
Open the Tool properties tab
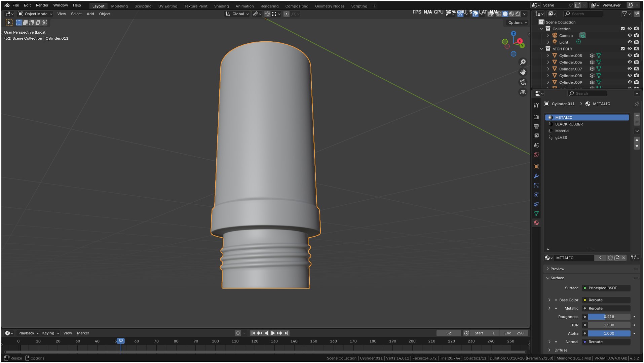click(536, 105)
